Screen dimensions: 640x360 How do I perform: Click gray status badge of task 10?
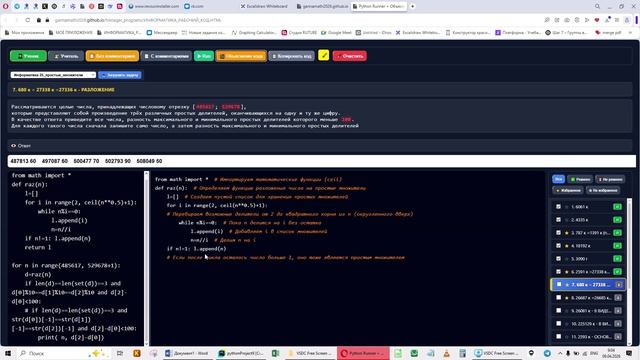618,324
